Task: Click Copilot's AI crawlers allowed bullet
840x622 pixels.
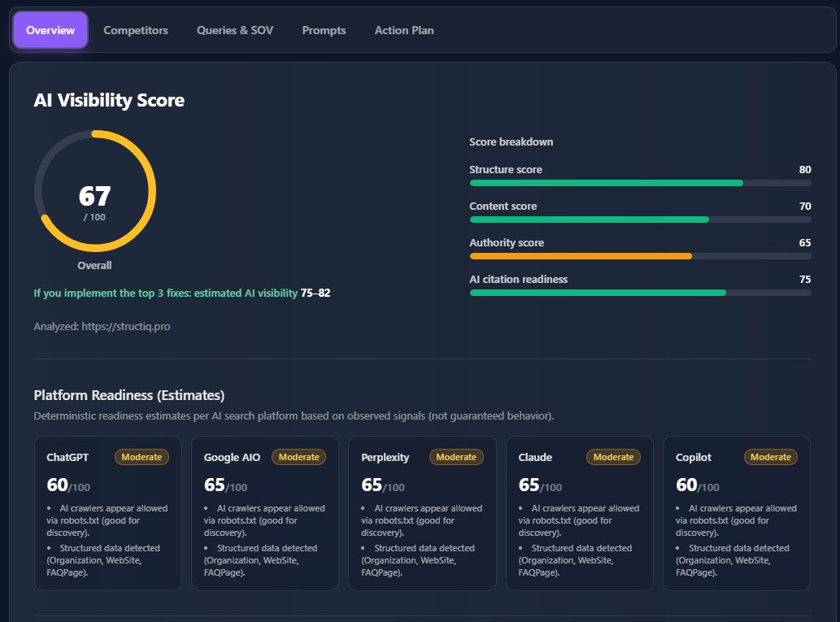Action: (x=736, y=520)
